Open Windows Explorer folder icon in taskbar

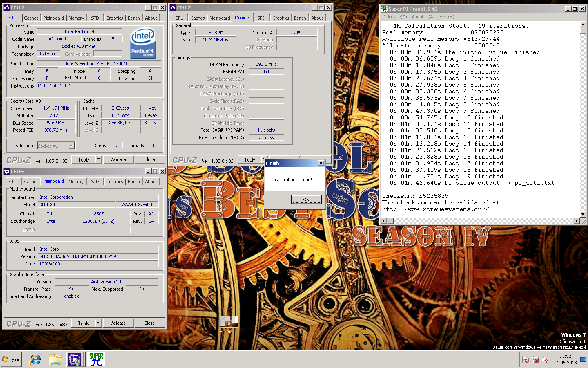tap(55, 359)
